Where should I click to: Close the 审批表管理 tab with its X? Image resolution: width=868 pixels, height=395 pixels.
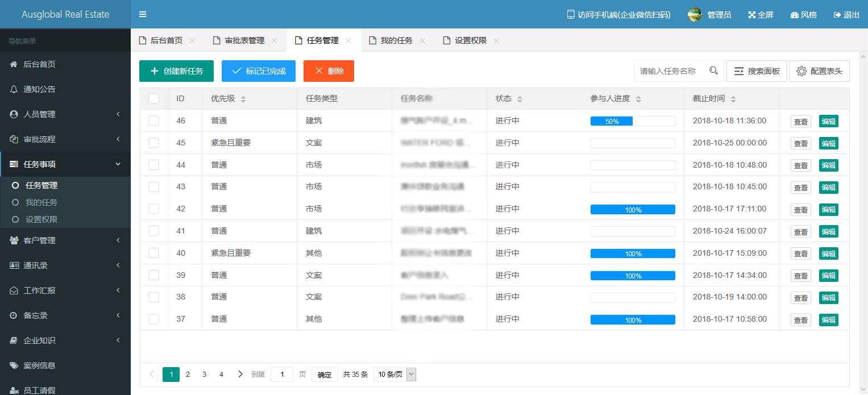(x=274, y=40)
